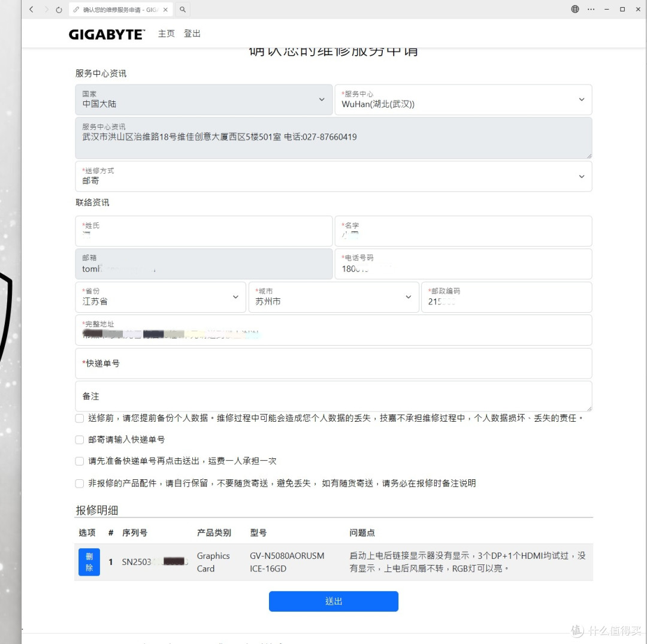Close the GIGABYTE repair request tab
The image size is (647, 644).
coord(165,10)
